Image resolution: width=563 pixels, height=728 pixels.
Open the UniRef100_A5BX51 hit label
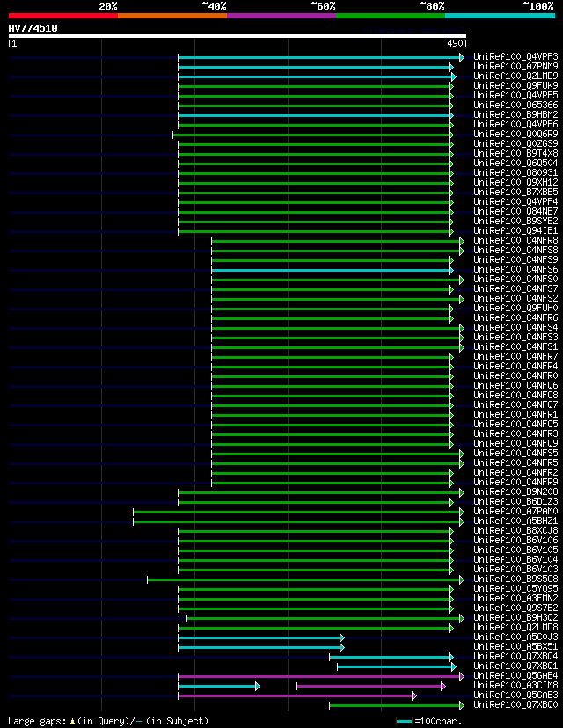pyautogui.click(x=515, y=647)
